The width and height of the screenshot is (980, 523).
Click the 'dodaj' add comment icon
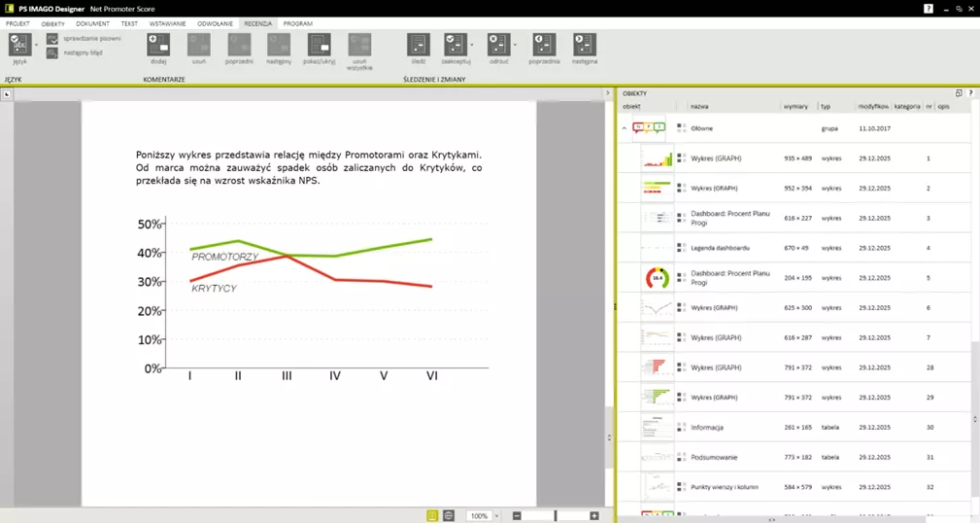click(158, 45)
